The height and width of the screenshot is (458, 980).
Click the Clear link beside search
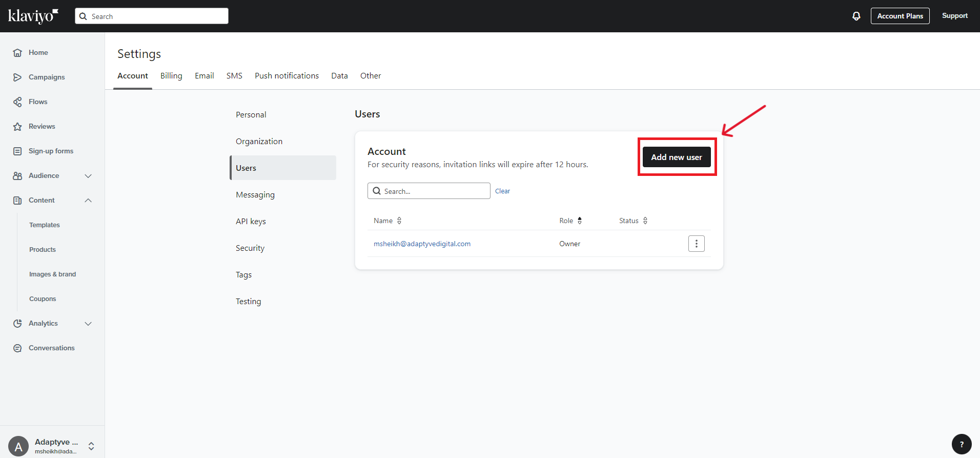[502, 191]
